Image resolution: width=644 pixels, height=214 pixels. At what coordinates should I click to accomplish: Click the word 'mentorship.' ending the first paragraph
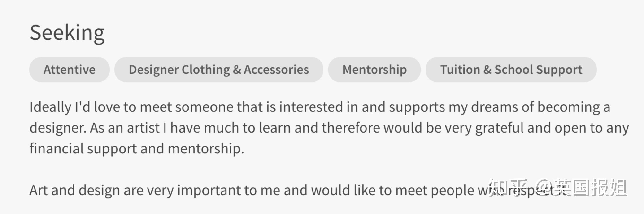coord(205,149)
